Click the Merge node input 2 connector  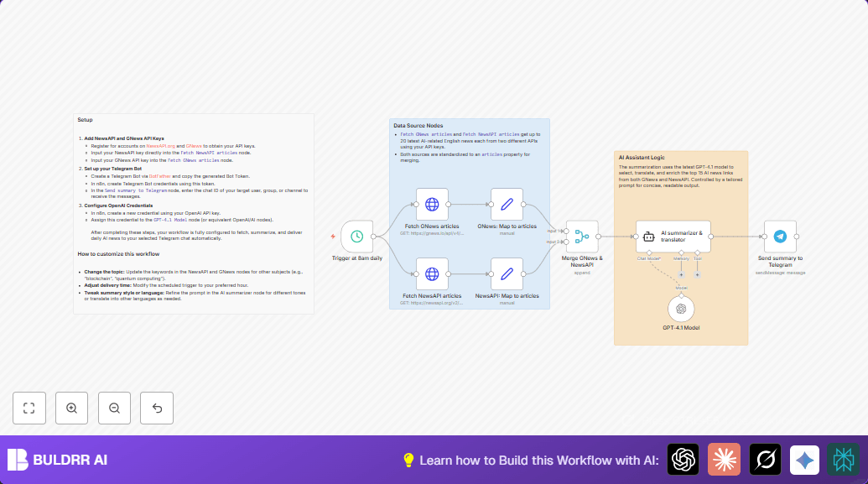pyautogui.click(x=566, y=242)
